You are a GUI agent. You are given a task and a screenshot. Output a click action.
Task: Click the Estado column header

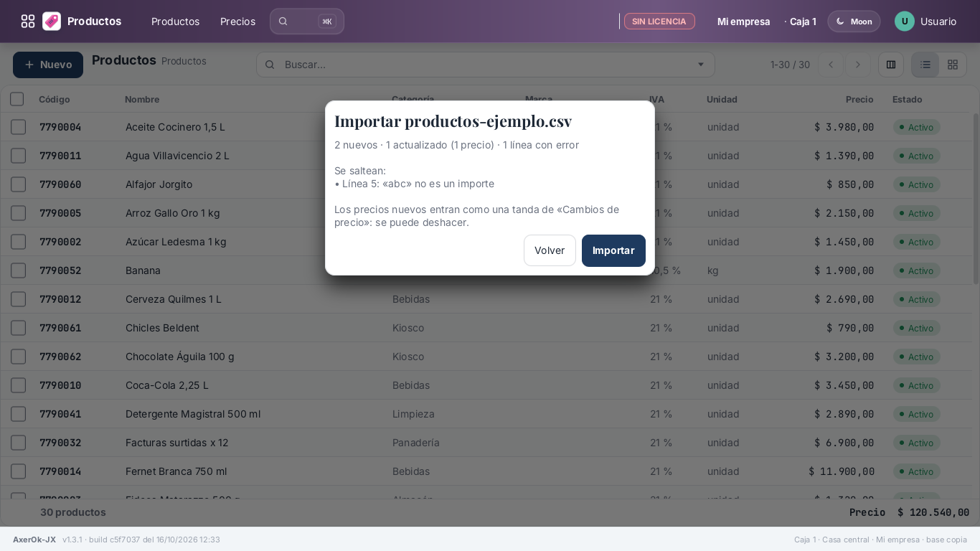[908, 99]
